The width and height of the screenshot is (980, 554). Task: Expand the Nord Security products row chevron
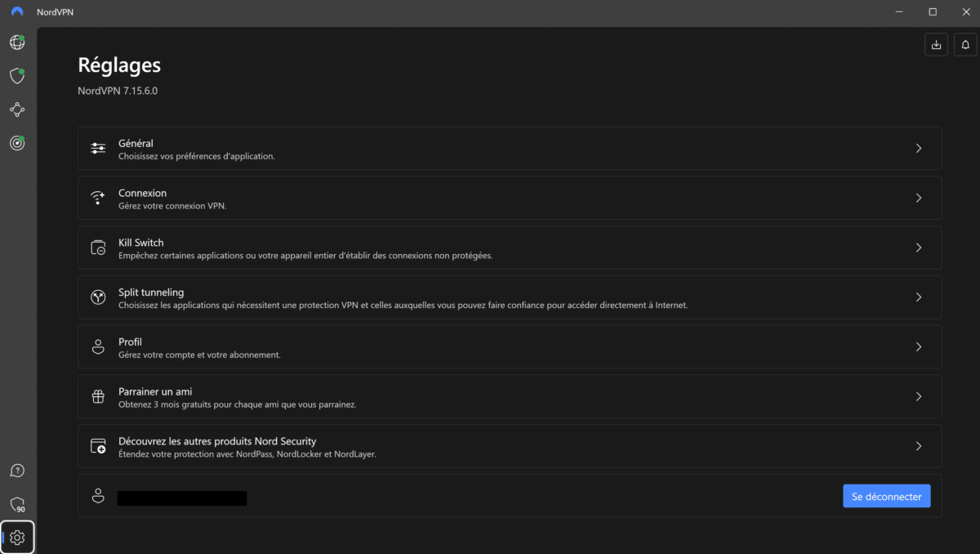[x=919, y=446]
